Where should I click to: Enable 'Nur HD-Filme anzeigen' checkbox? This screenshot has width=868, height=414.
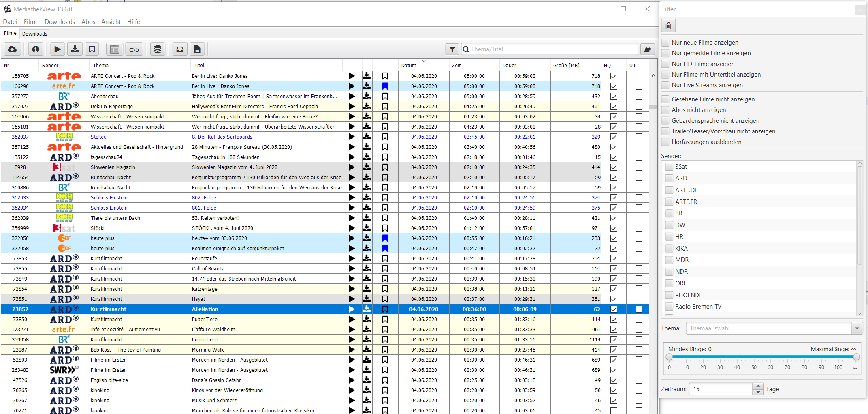(x=665, y=64)
